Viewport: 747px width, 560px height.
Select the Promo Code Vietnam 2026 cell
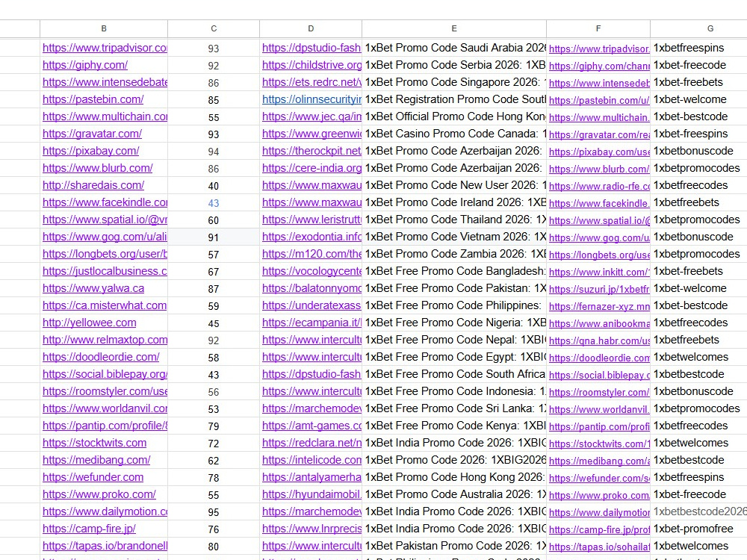click(x=454, y=236)
